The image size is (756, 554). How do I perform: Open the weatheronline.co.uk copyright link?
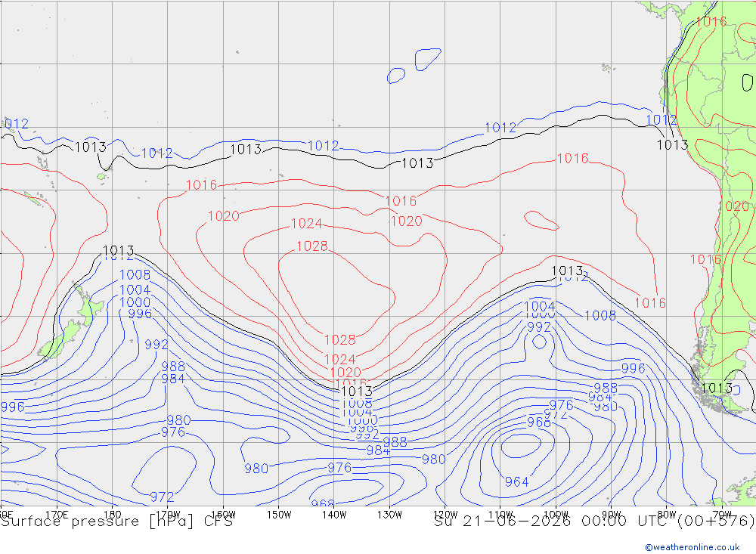tap(692, 547)
